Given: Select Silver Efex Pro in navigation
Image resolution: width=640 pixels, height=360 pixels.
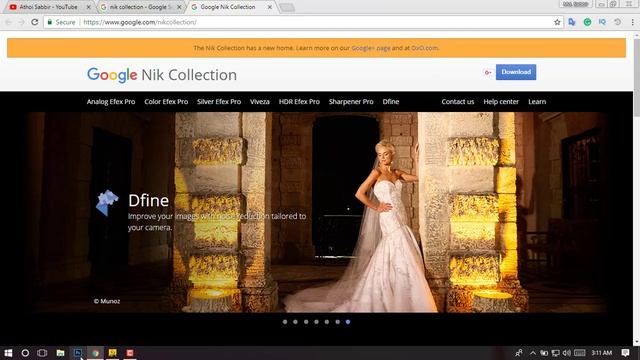Looking at the screenshot, I should click(219, 102).
